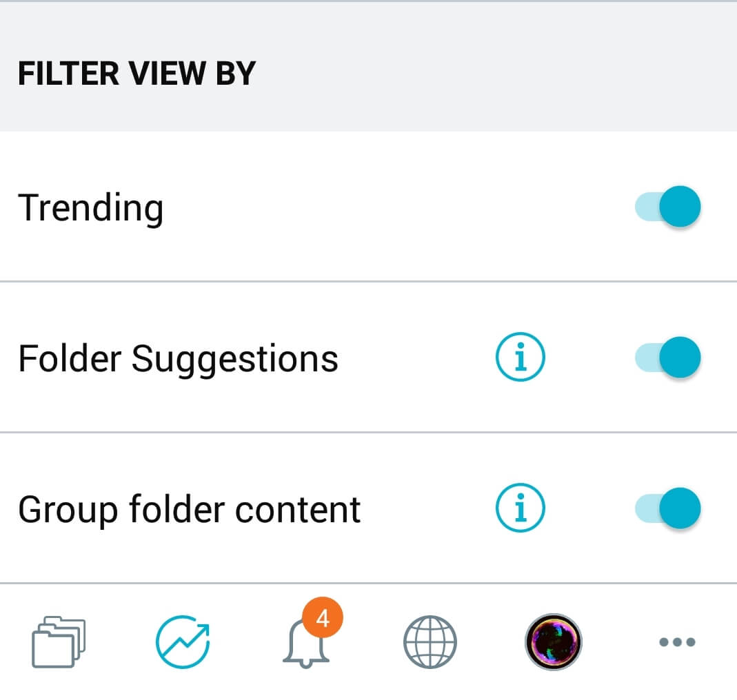Screen dimensions: 737x700
Task: Toggle Group folder content switch off
Action: tap(668, 508)
